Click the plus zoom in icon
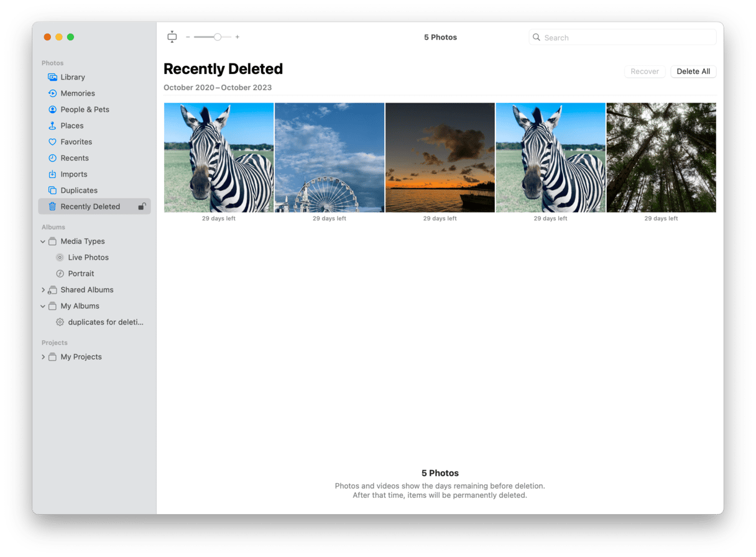 point(237,37)
